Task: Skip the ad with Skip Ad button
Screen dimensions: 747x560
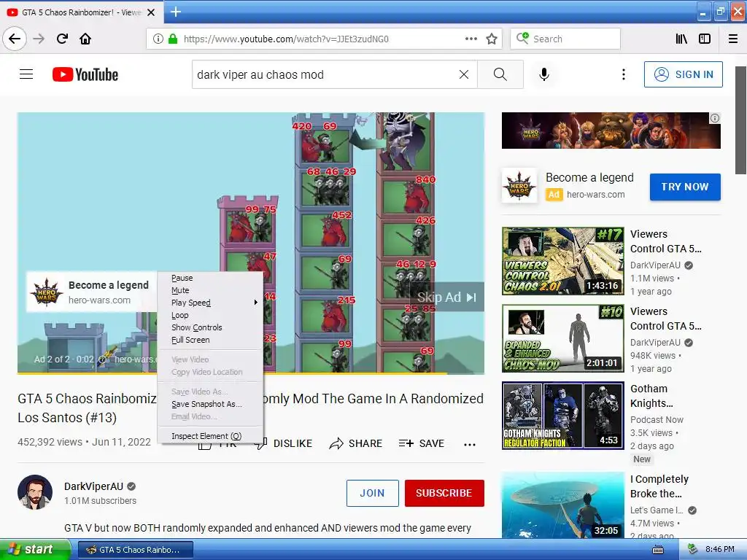Action: pos(446,297)
